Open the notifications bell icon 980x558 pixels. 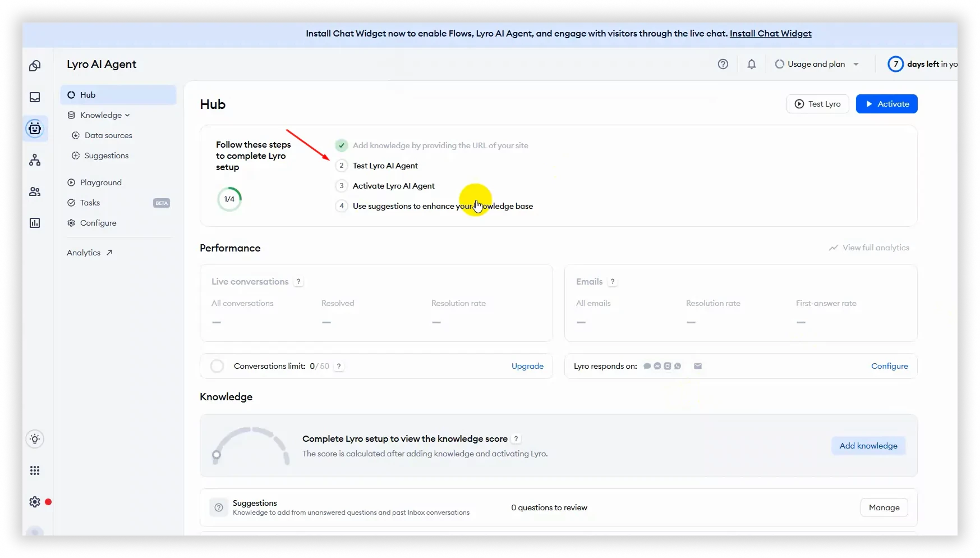752,64
